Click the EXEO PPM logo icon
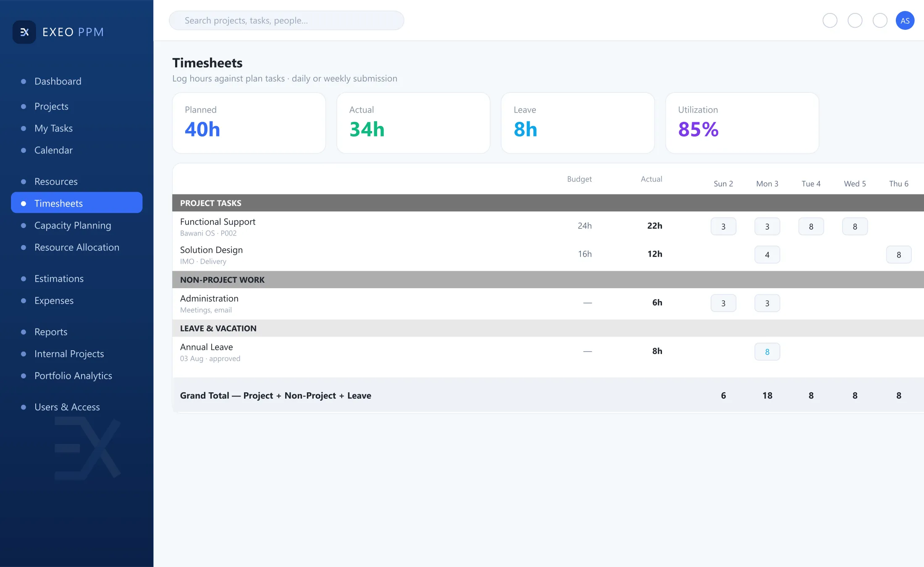924x567 pixels. [24, 32]
